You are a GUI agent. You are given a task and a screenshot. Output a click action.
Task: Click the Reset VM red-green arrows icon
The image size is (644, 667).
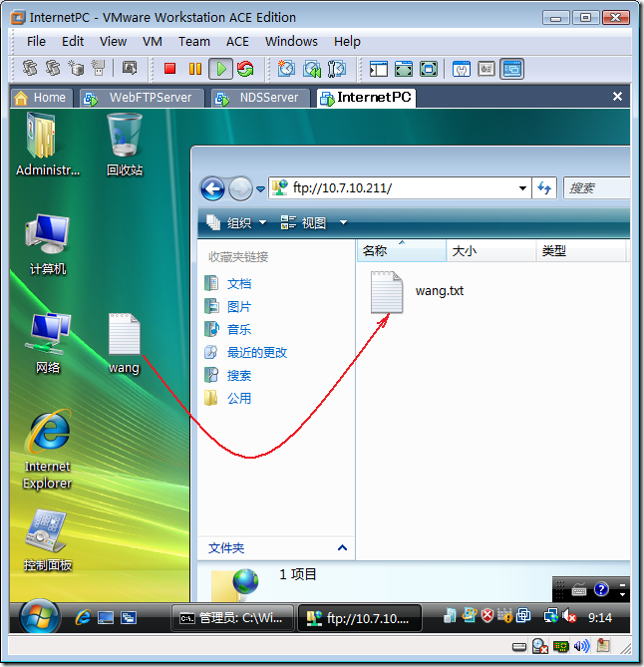[x=245, y=69]
